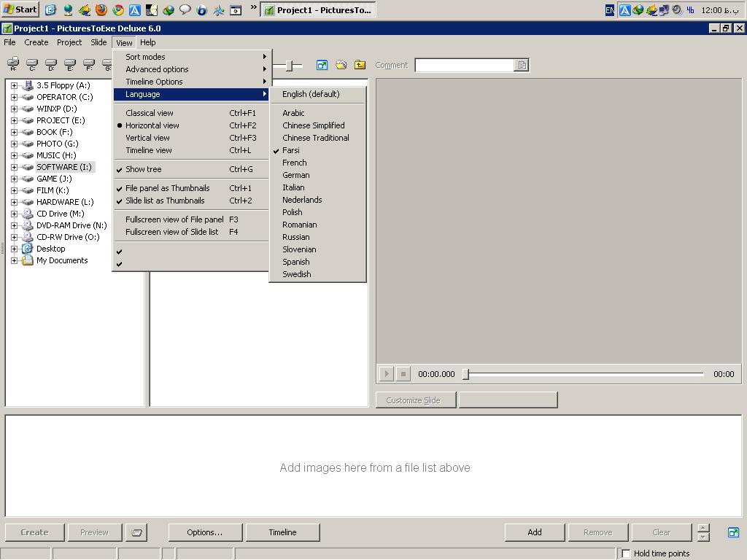747x560 pixels.
Task: Open the Slide menu
Action: (98, 42)
